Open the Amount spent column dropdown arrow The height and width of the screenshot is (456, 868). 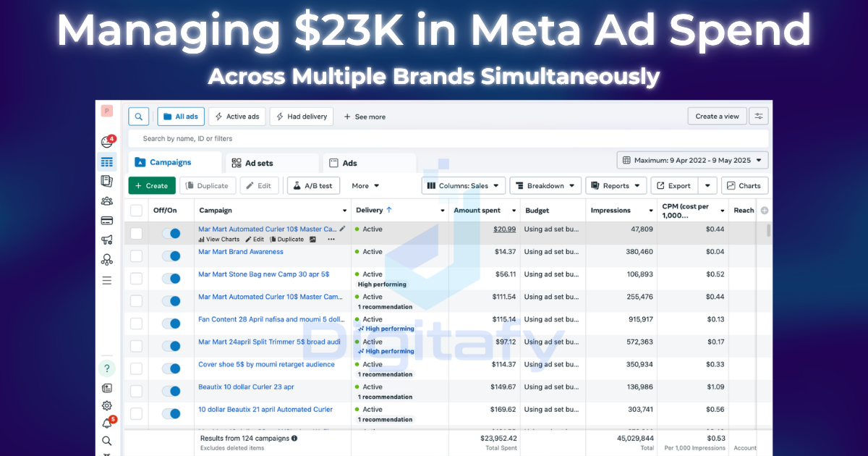tap(514, 211)
